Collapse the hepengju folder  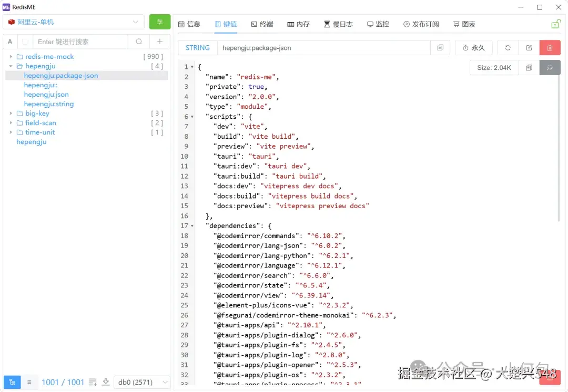(11, 66)
